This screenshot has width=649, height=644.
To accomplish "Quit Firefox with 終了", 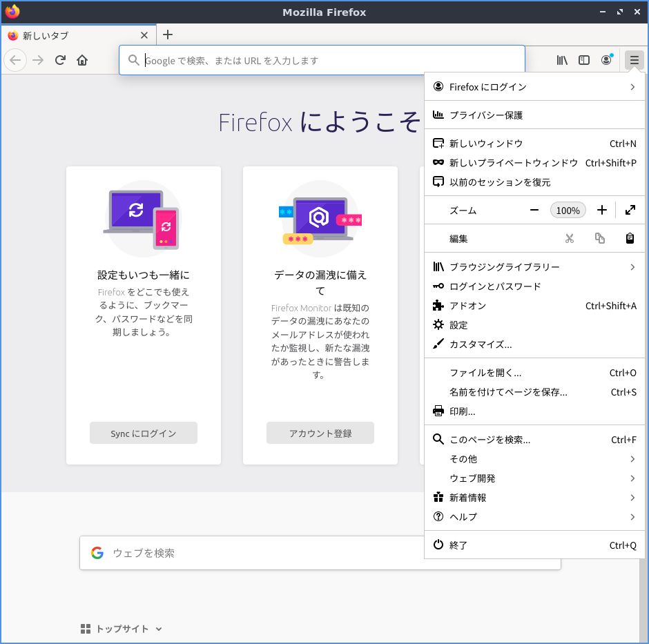I will pos(534,545).
